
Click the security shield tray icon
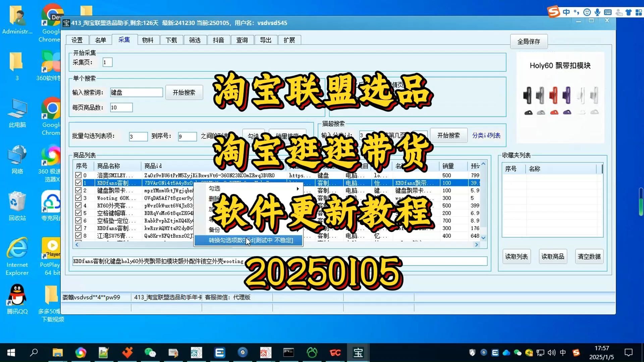tap(472, 353)
